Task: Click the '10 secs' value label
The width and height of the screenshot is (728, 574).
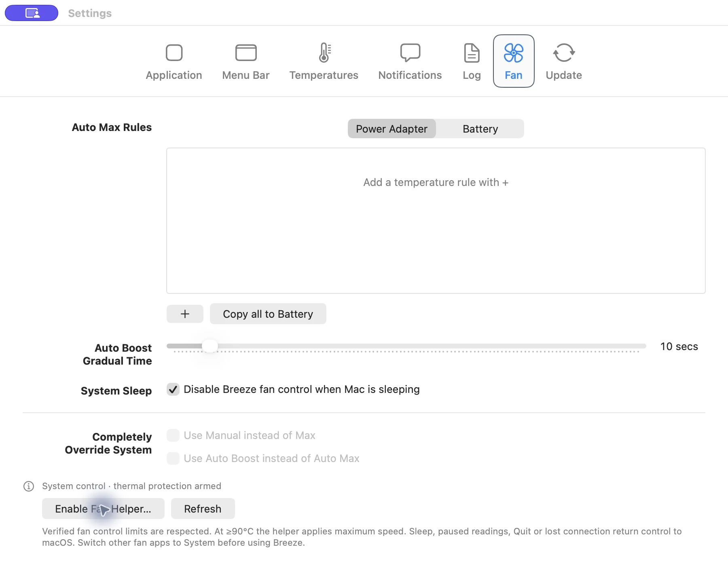Action: point(679,346)
